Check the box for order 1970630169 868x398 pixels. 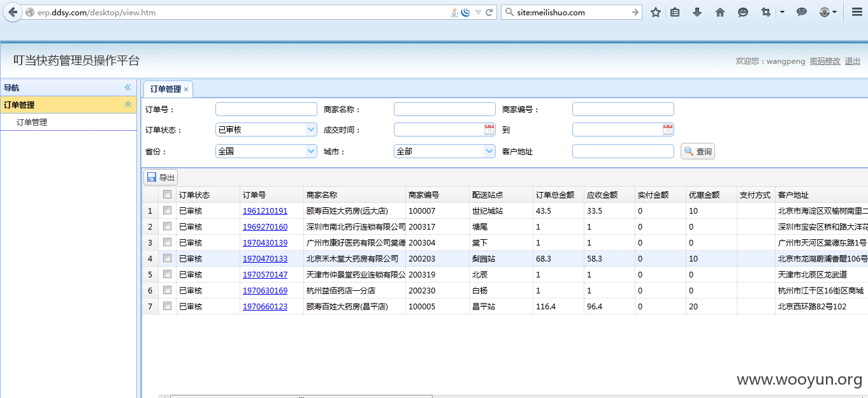(x=167, y=290)
